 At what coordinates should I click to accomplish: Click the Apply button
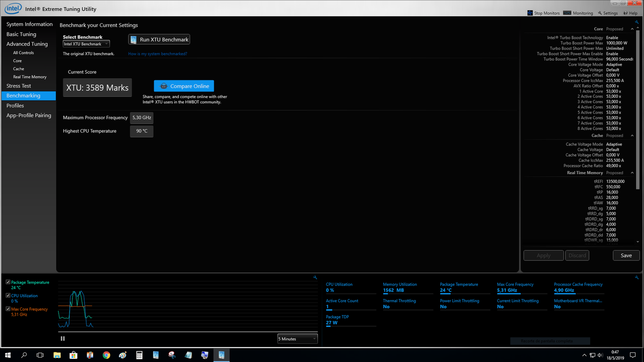(x=543, y=255)
